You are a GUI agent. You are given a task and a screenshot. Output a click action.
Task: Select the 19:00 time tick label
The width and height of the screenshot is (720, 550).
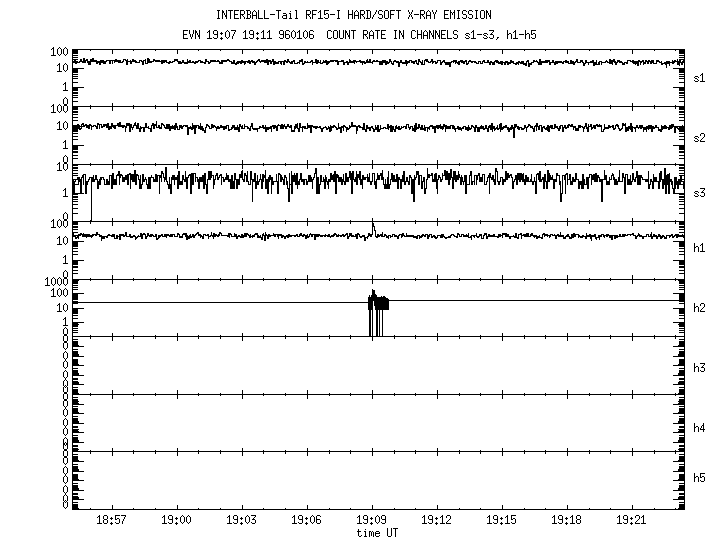[176, 521]
